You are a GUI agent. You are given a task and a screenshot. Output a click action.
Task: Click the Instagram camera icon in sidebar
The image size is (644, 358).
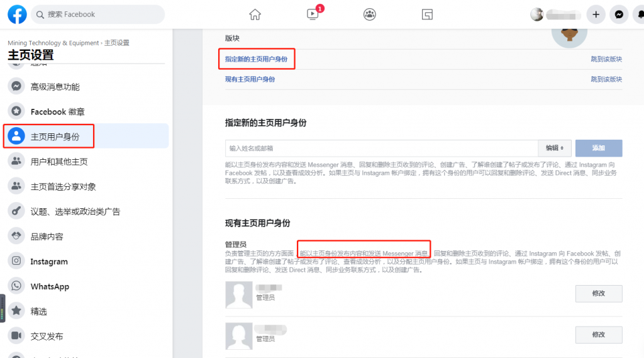16,261
